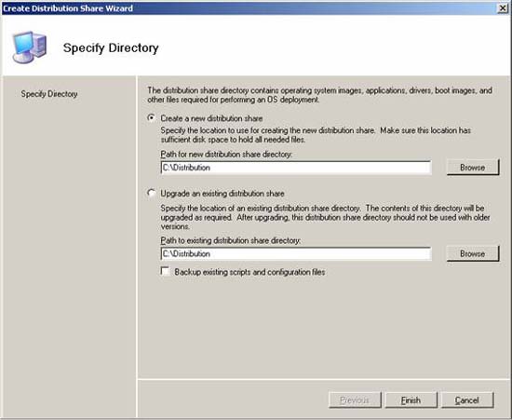Image resolution: width=512 pixels, height=420 pixels.
Task: Click the wizard title bar text
Action: click(68, 8)
